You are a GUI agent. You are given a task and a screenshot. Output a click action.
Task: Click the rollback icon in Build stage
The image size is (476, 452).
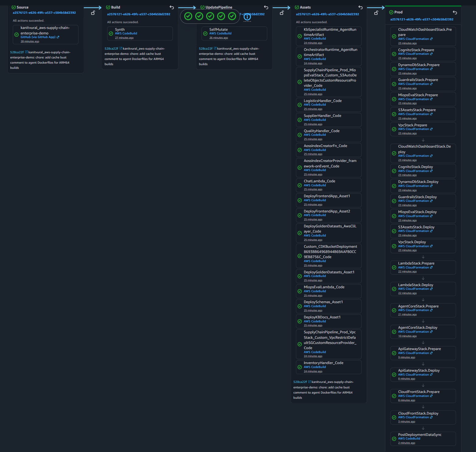[172, 7]
